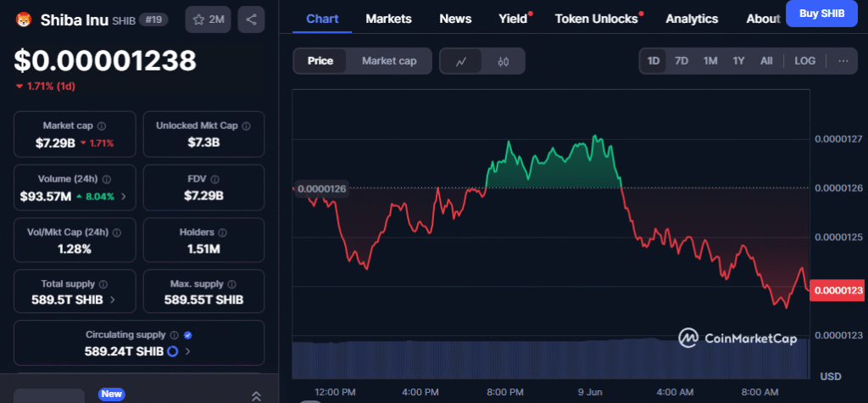Select the 7D time range
Image resolution: width=868 pixels, height=403 pixels.
tap(682, 61)
